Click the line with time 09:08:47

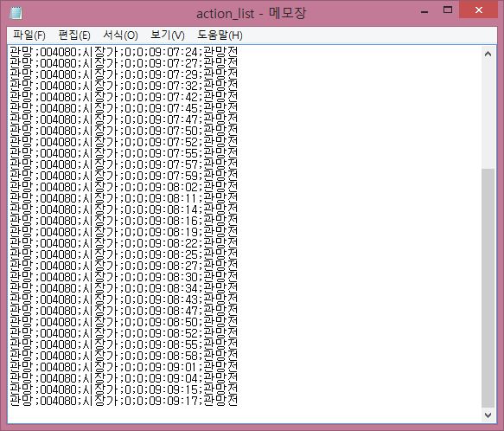tap(124, 311)
